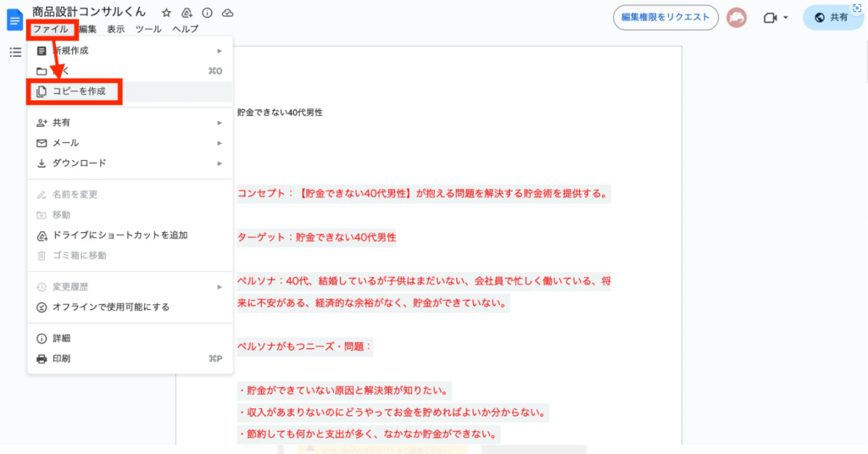Click the copy icon beside コピーを作成
The image size is (868, 454).
(x=42, y=91)
